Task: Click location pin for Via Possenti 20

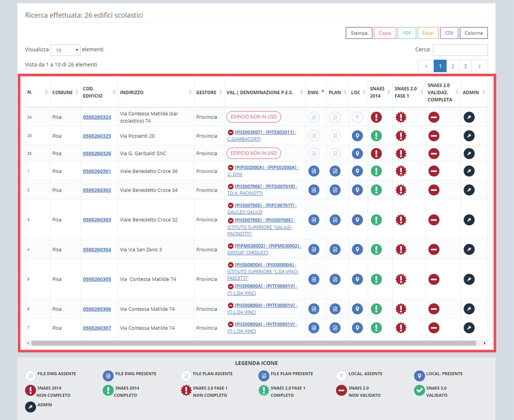Action: (357, 136)
